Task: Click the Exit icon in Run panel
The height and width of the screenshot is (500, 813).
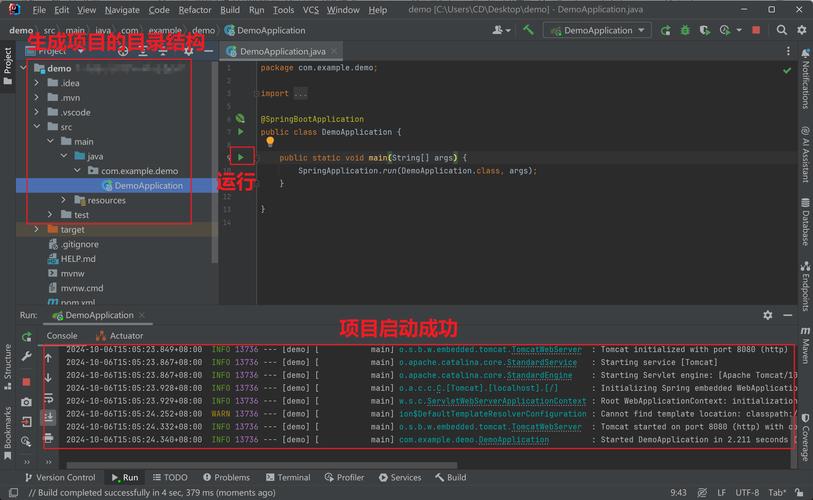Action: pyautogui.click(x=26, y=422)
